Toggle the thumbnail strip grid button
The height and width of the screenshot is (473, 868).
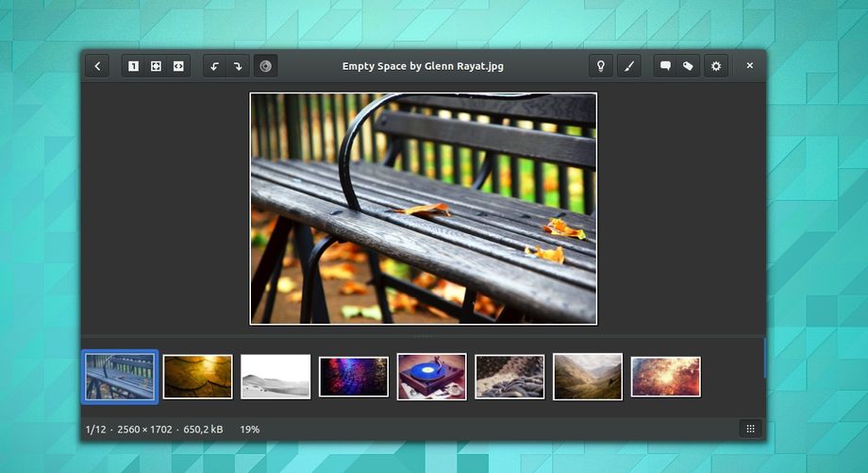pos(750,429)
